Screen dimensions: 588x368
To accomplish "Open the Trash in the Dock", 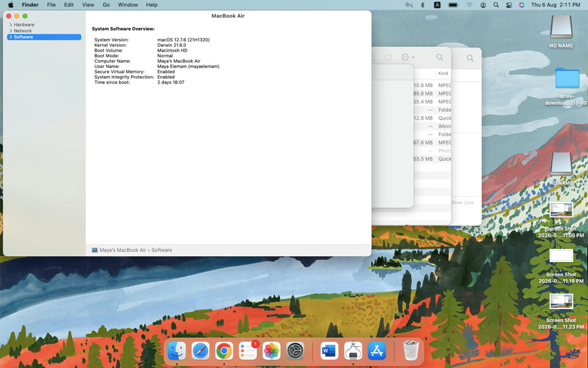I will (x=410, y=351).
